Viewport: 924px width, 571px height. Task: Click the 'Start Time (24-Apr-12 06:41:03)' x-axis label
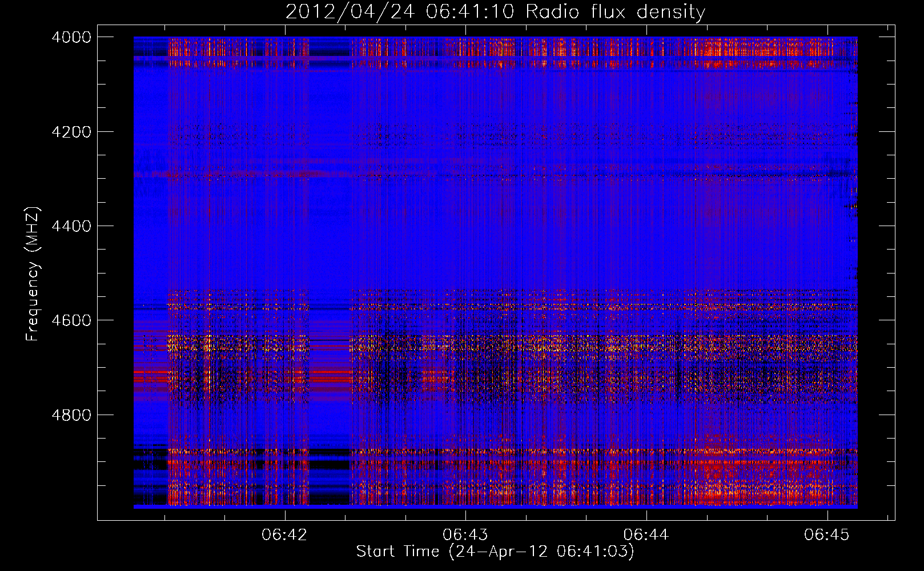[x=495, y=552]
